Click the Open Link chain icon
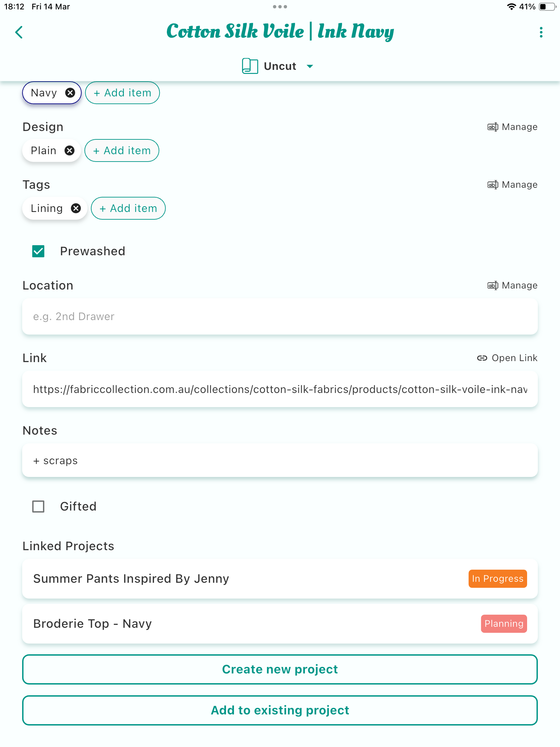 tap(482, 358)
